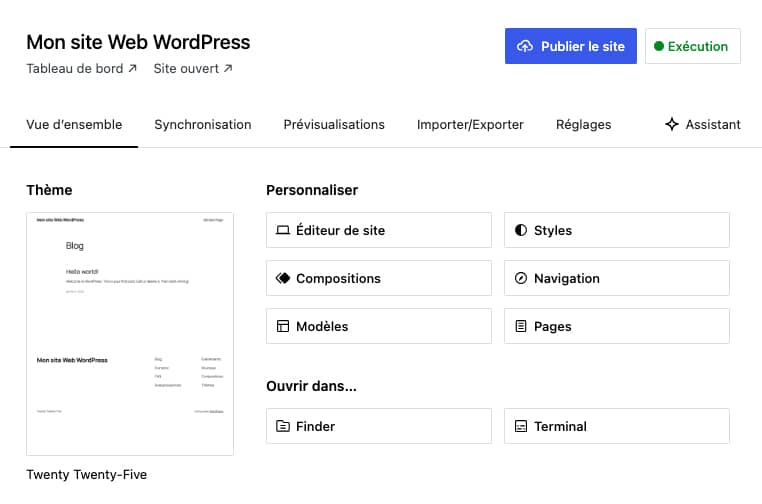The width and height of the screenshot is (762, 504).
Task: Open the Réglages tab
Action: pyautogui.click(x=583, y=124)
